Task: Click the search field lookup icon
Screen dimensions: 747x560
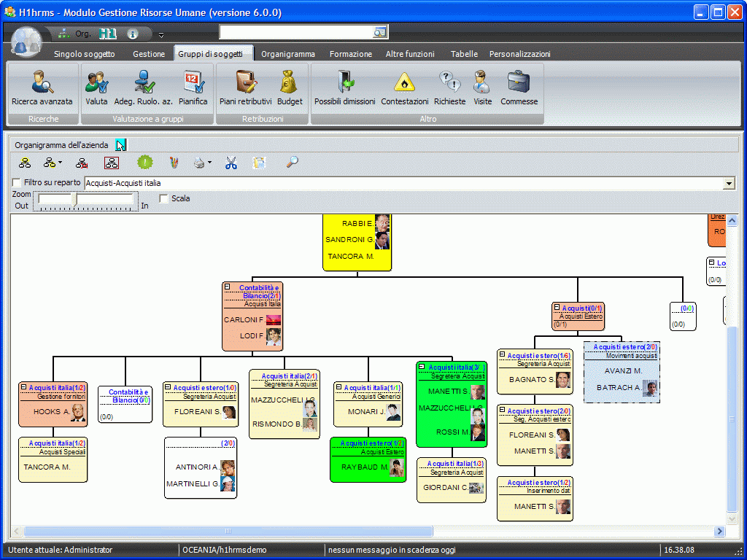Action: pos(379,32)
